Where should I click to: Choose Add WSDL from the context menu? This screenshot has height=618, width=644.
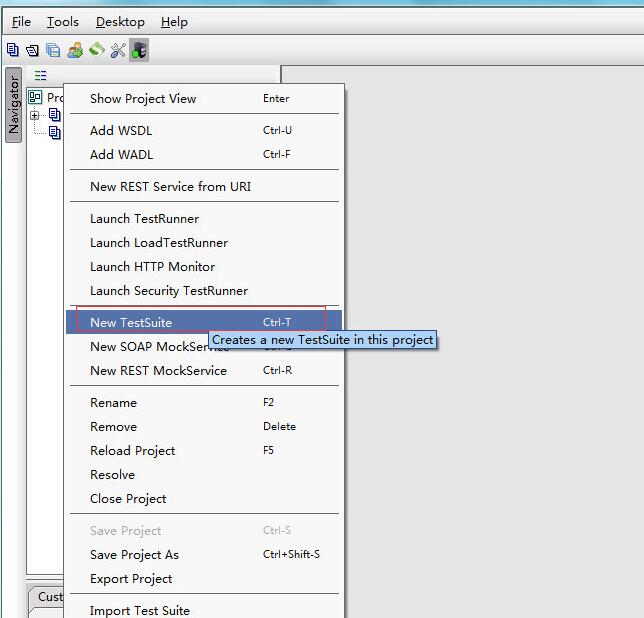[204, 131]
